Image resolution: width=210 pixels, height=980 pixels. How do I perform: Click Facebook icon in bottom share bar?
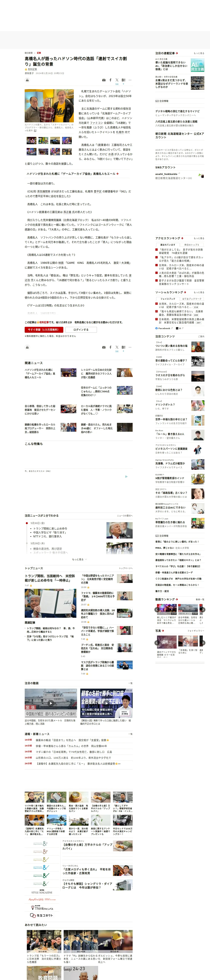pyautogui.click(x=111, y=347)
